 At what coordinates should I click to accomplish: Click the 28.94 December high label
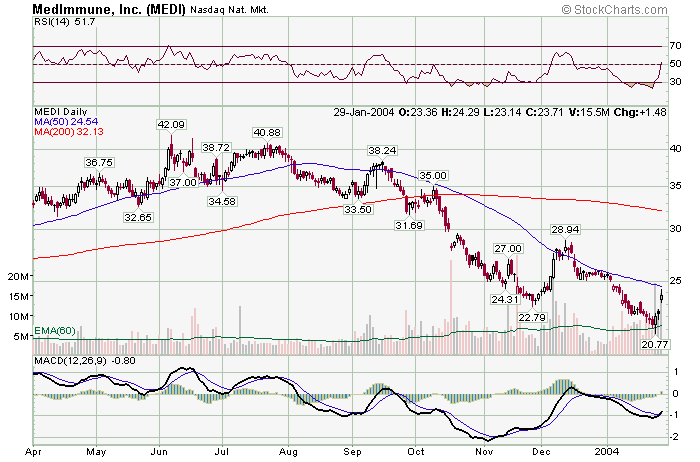pos(565,230)
